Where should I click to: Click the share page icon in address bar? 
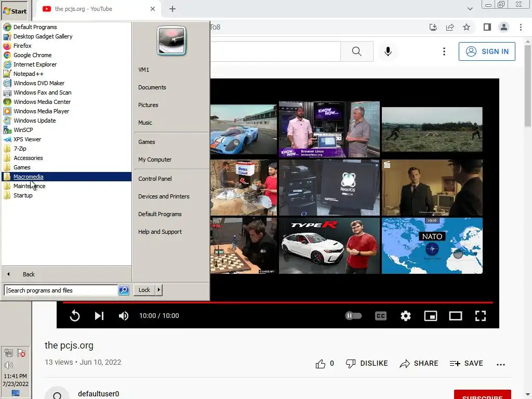[450, 27]
